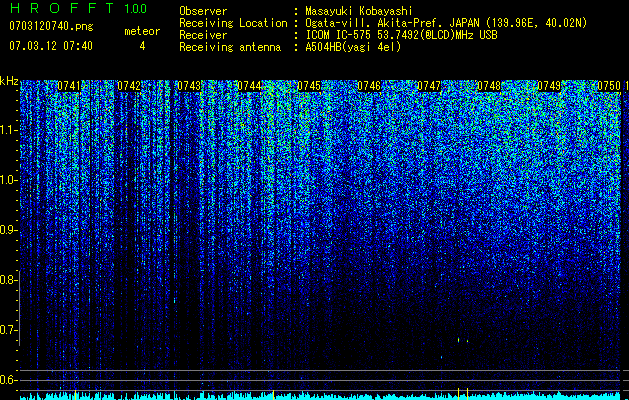
Task: Click the Observer field label
Action: [x=203, y=11]
